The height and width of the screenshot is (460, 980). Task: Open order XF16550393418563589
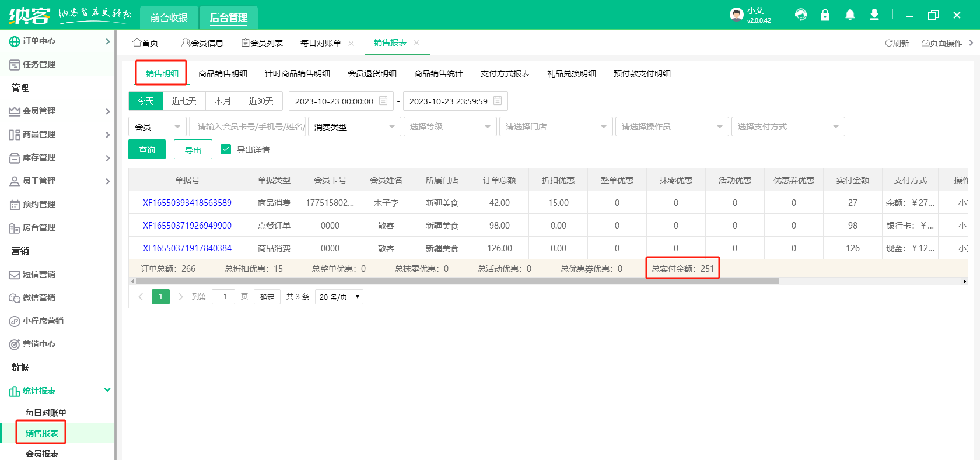(187, 203)
